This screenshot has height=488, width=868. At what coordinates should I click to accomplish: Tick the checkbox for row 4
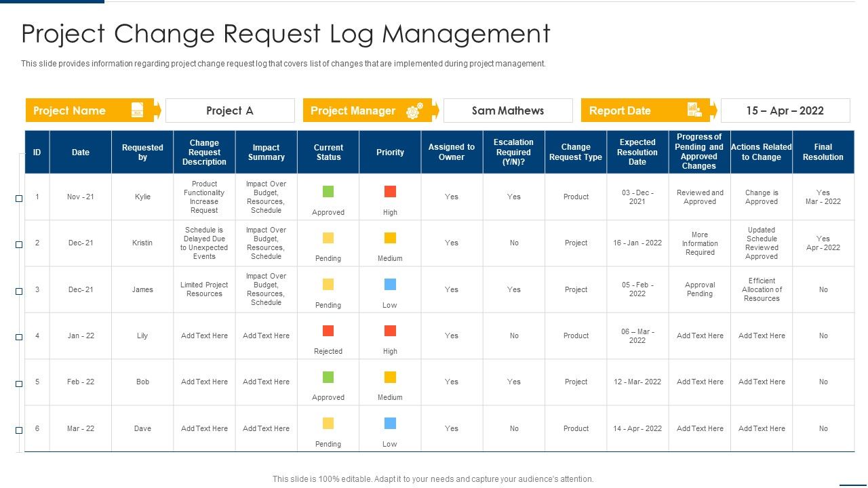[x=19, y=338]
